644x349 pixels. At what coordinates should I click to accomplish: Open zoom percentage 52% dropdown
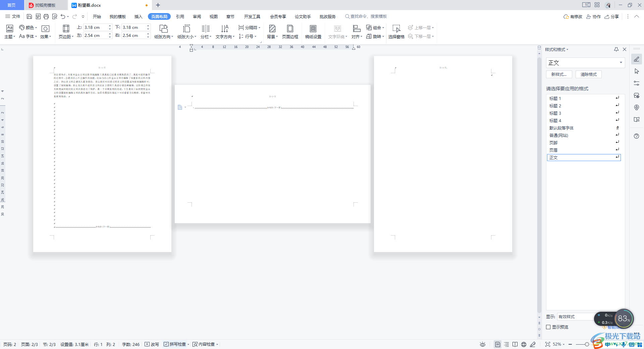click(x=558, y=344)
